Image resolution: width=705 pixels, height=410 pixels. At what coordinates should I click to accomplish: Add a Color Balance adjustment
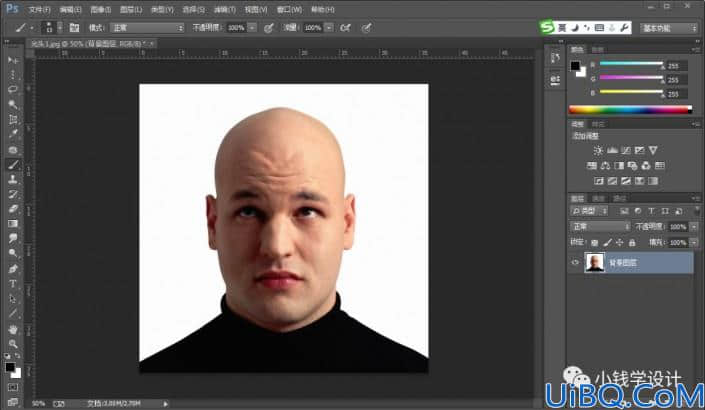pyautogui.click(x=605, y=165)
